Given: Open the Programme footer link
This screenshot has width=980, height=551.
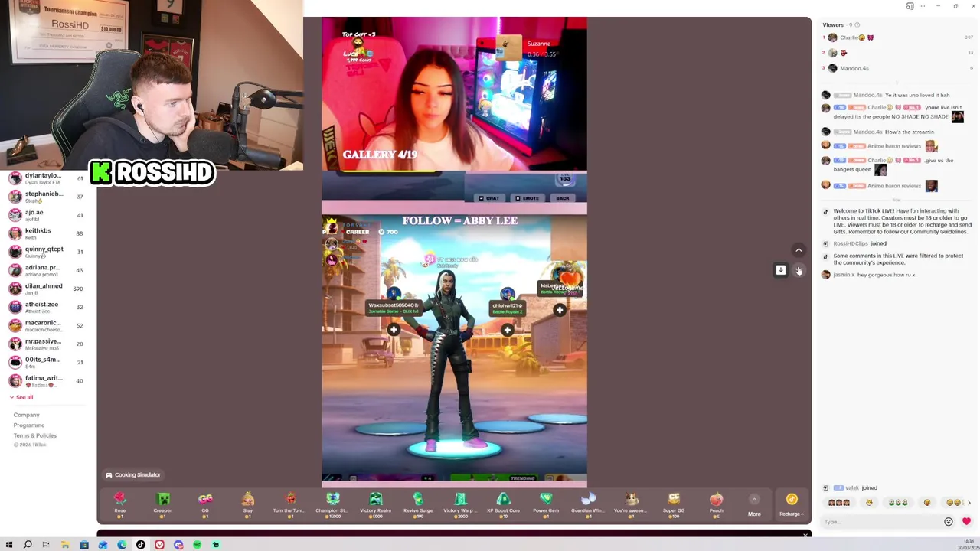Looking at the screenshot, I should point(29,425).
